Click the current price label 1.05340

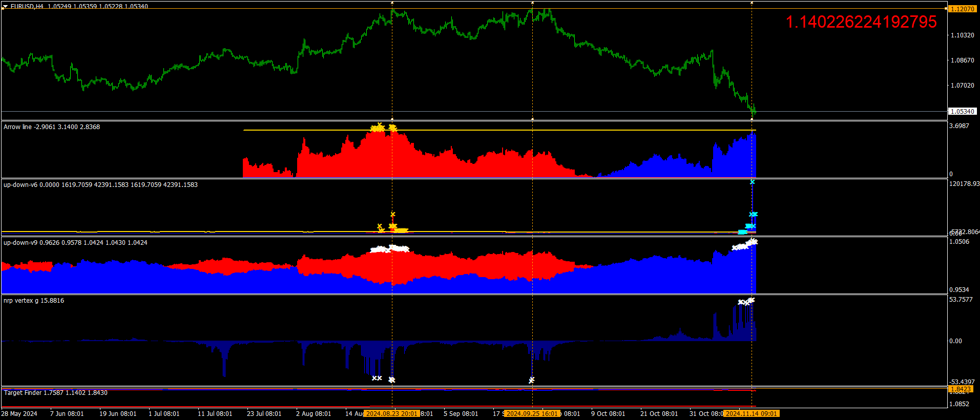pyautogui.click(x=962, y=111)
